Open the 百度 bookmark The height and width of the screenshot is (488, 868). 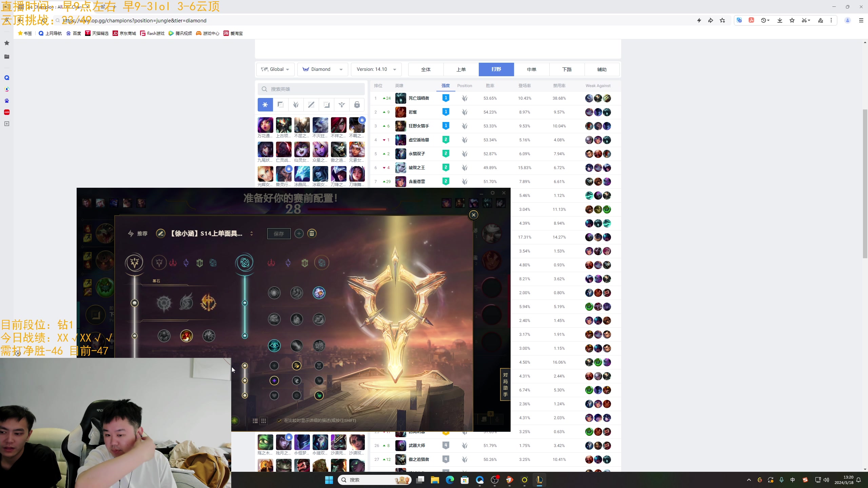[x=74, y=33]
